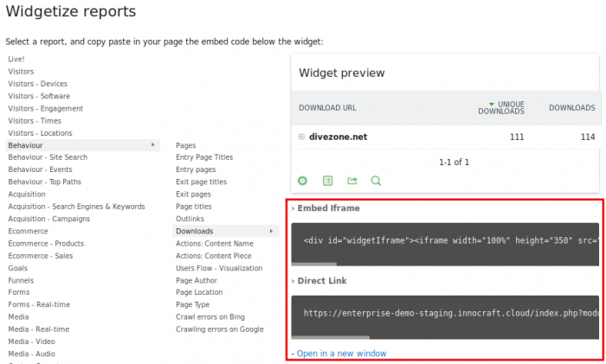Select the Ecommerce - Products category
The width and height of the screenshot is (606, 364).
tap(46, 244)
